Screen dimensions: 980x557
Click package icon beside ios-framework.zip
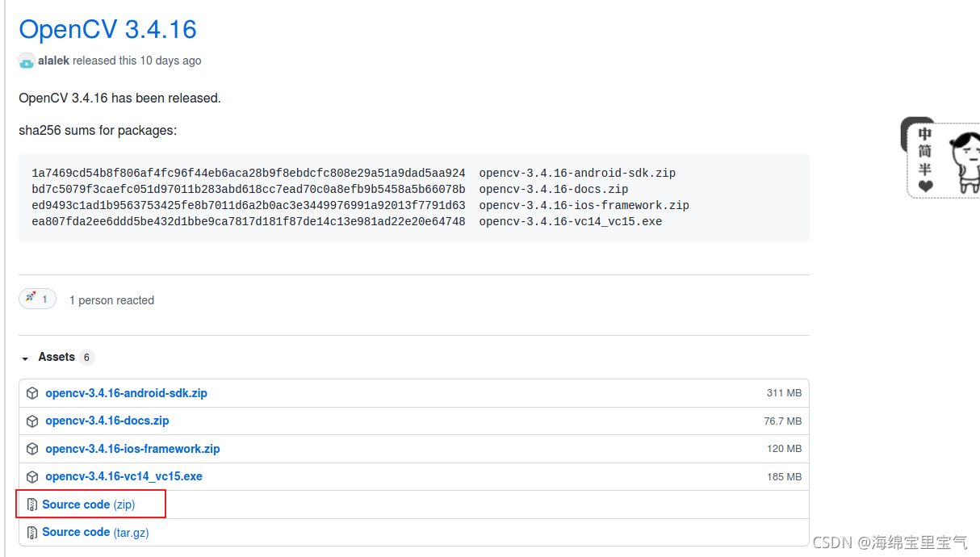coord(32,449)
